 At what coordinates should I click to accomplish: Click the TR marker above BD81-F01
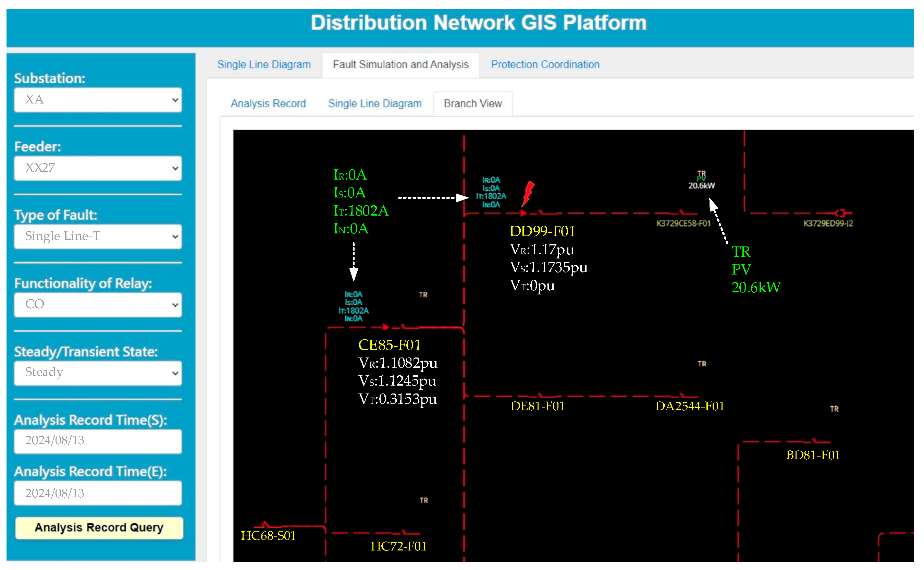pyautogui.click(x=835, y=409)
